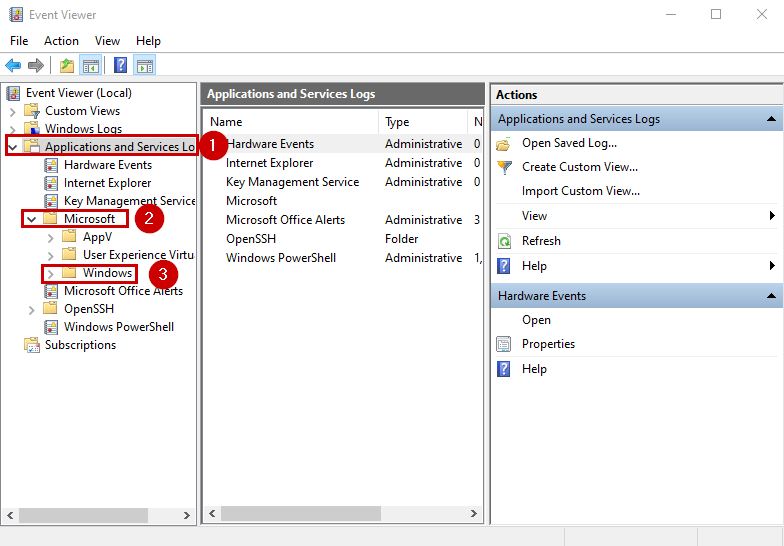Click Help icon under Hardware Events section
This screenshot has height=546, width=784.
click(x=504, y=369)
